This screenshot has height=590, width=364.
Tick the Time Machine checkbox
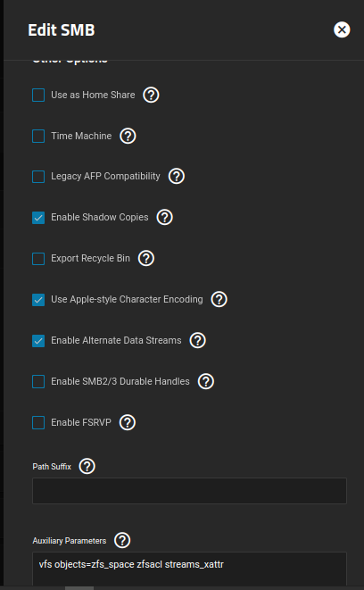[38, 137]
